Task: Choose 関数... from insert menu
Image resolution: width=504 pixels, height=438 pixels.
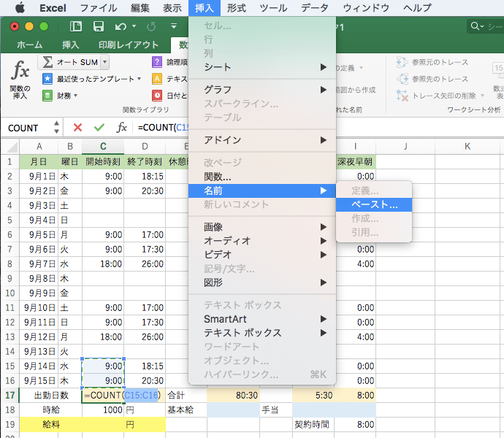Action: pos(262,177)
